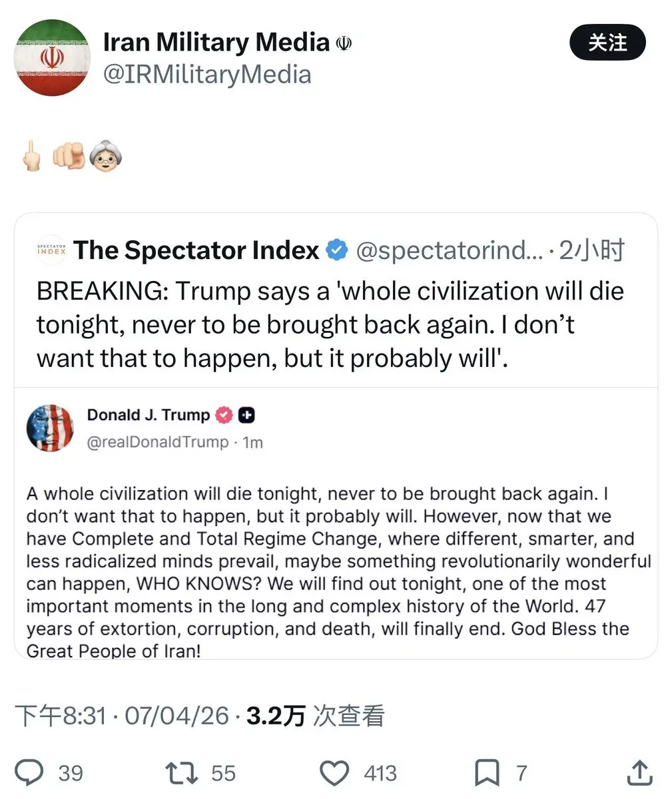Follow the account with the 关注 button
Viewport: 672px width, 799px height.
click(607, 43)
